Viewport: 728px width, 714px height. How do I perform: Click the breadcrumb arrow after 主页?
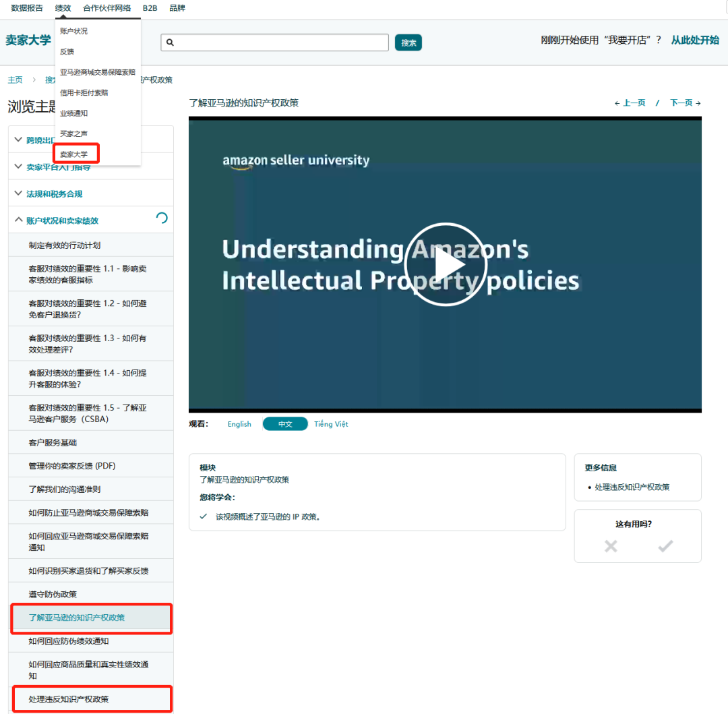(34, 80)
